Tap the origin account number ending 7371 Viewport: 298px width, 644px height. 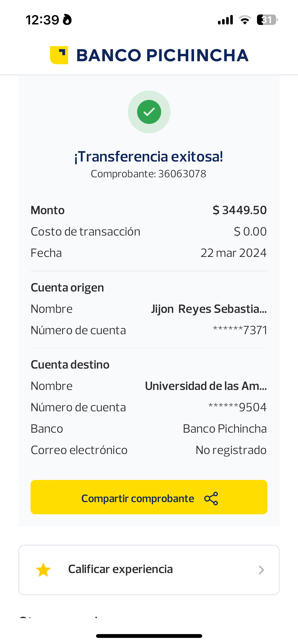(240, 330)
